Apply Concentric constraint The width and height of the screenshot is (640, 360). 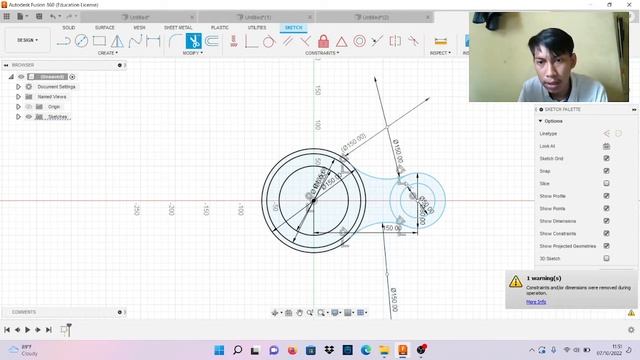point(359,41)
